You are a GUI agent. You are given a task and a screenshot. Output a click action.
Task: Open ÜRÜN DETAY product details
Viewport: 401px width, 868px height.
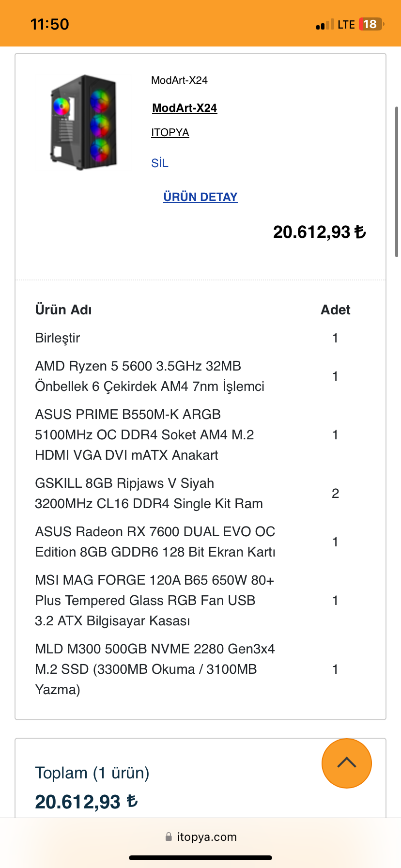tap(200, 197)
